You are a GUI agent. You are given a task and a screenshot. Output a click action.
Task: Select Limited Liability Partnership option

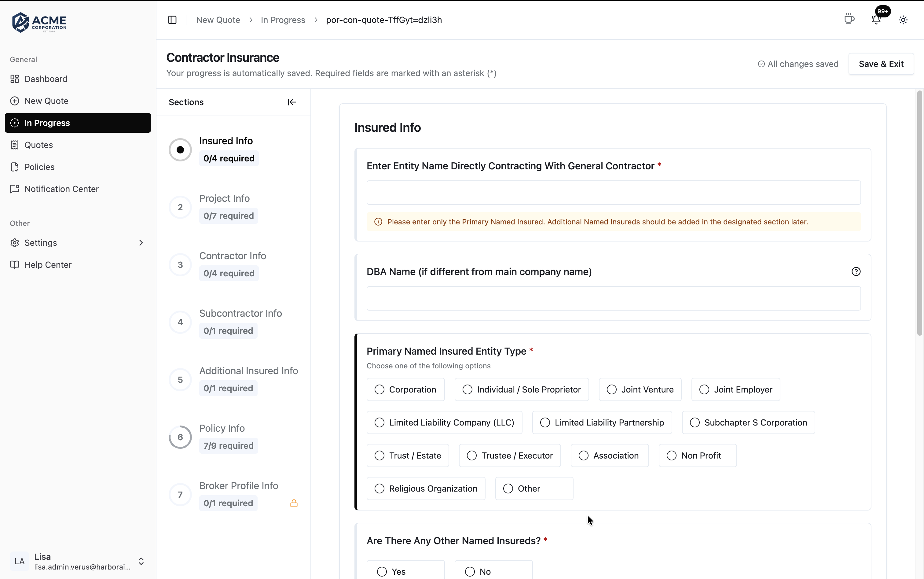coord(602,422)
